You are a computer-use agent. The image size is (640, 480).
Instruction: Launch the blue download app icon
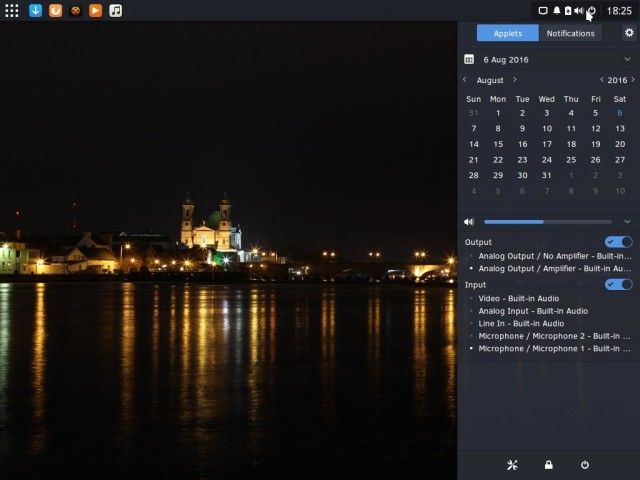coord(36,10)
